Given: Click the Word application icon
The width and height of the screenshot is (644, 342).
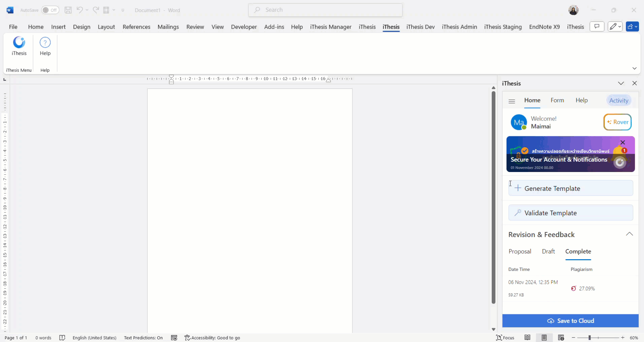Looking at the screenshot, I should pos(10,10).
